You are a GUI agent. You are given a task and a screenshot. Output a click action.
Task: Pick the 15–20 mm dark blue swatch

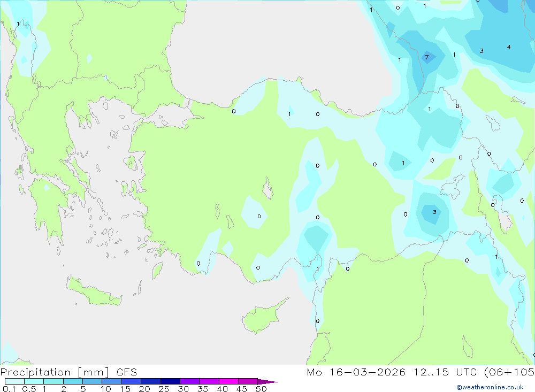point(132,381)
